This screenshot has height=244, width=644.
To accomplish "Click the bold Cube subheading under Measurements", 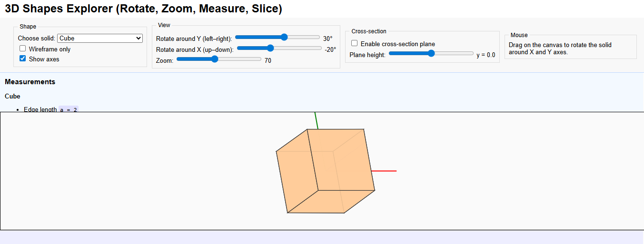I will click(x=13, y=96).
